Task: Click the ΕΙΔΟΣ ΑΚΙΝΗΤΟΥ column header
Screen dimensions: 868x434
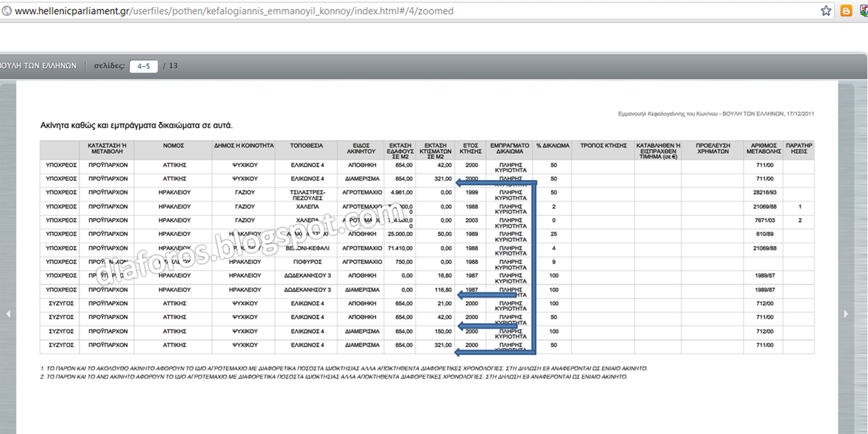Action: (361, 149)
